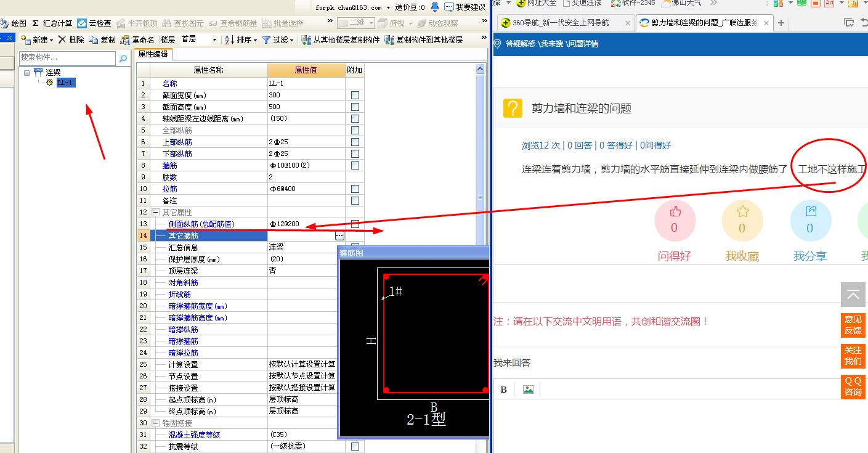Open 过滤 filter menu
Image resolution: width=868 pixels, height=453 pixels.
click(278, 40)
